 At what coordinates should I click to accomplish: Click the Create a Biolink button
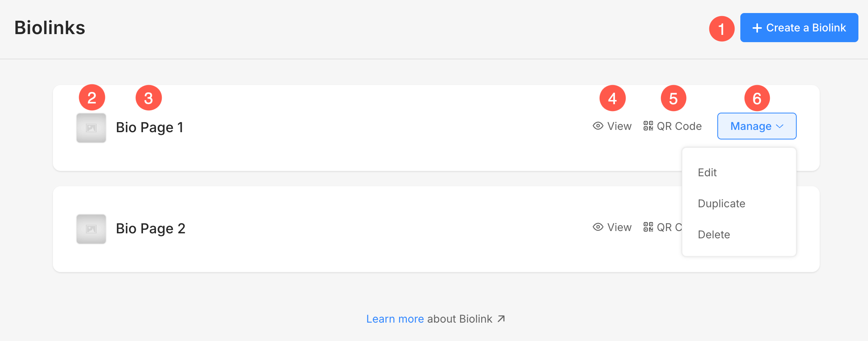799,28
